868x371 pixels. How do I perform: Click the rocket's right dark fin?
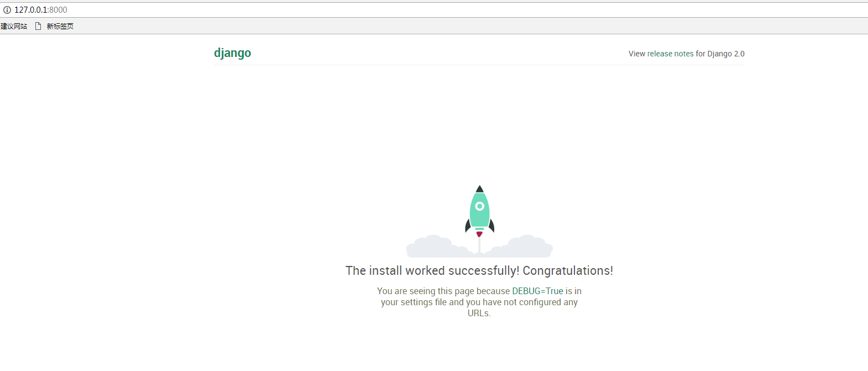[491, 226]
